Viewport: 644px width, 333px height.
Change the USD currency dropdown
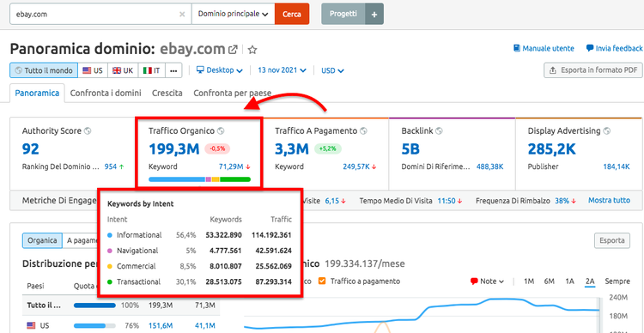(x=332, y=70)
